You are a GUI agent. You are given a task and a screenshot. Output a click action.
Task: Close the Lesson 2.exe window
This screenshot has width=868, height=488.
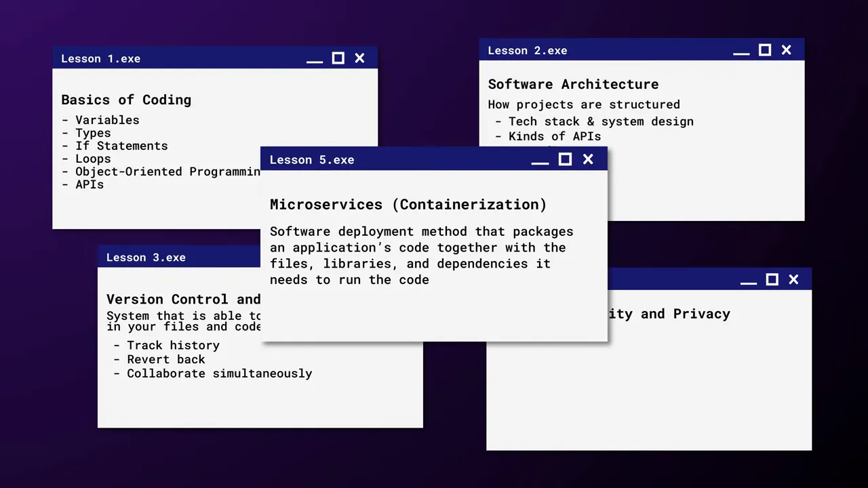[786, 50]
